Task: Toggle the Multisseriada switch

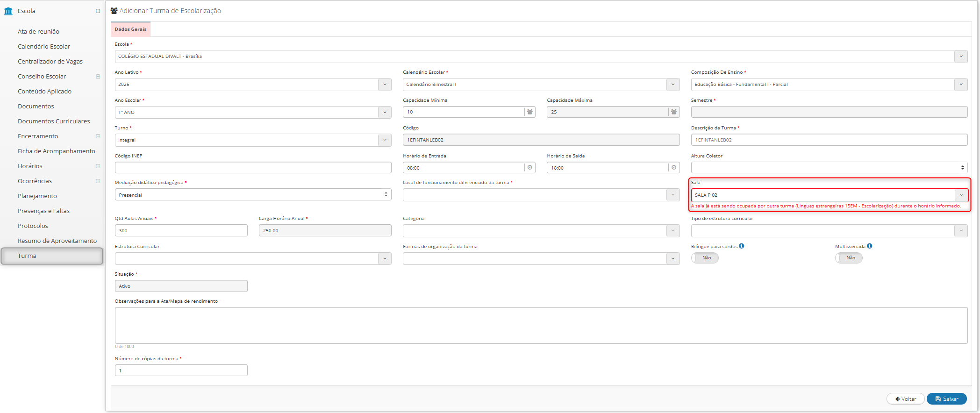Action: coord(849,258)
